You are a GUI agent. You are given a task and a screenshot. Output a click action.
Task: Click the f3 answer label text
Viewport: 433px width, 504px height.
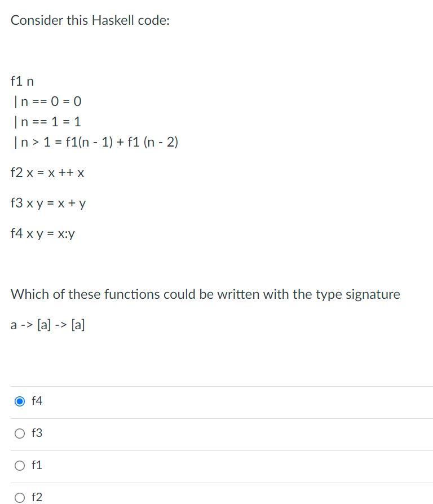(x=37, y=433)
